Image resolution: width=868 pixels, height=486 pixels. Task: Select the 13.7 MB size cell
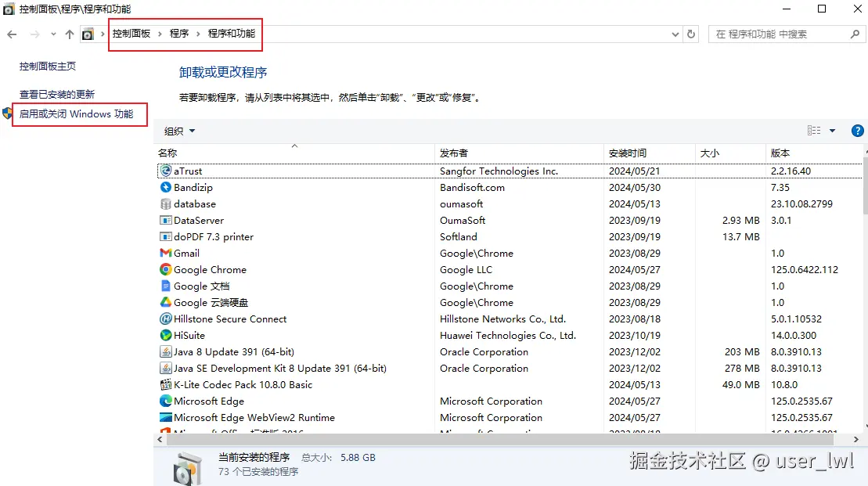pos(740,237)
